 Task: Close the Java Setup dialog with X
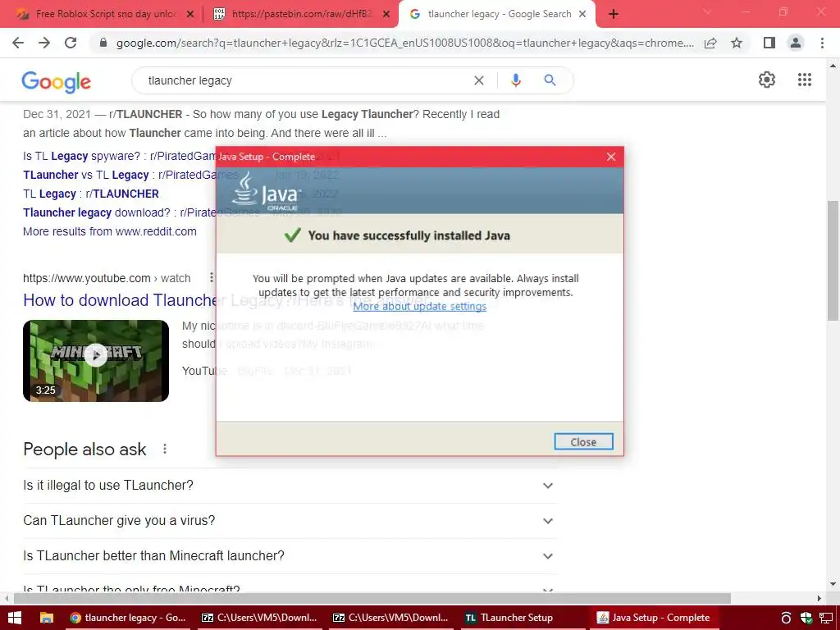click(611, 157)
